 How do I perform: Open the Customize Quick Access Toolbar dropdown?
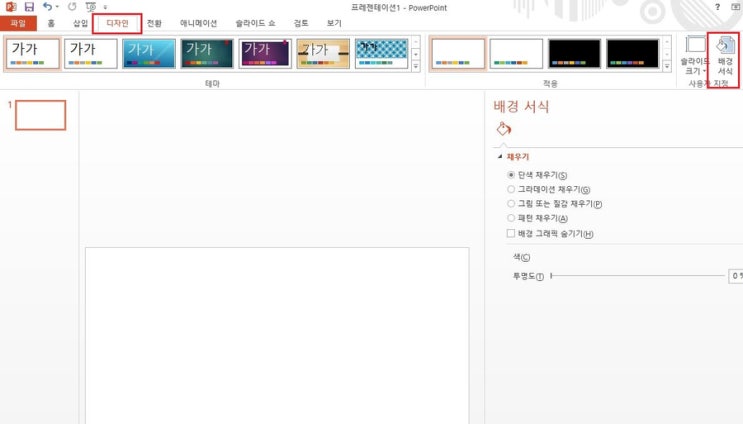105,7
